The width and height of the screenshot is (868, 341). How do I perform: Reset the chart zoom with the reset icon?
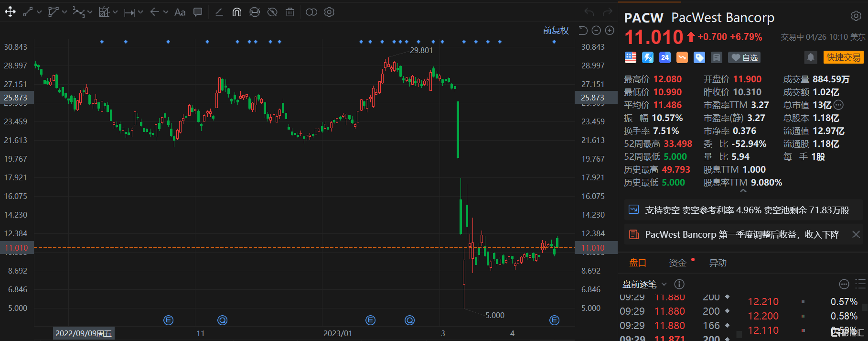(583, 31)
